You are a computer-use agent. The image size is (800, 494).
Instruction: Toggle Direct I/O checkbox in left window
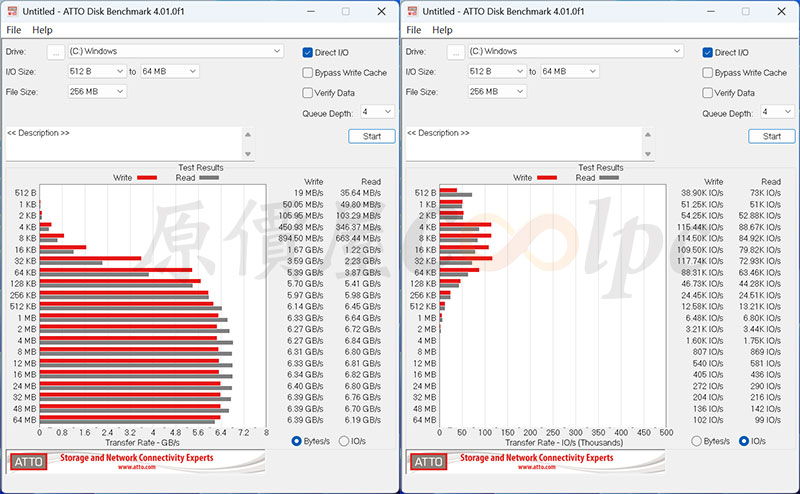pos(308,52)
